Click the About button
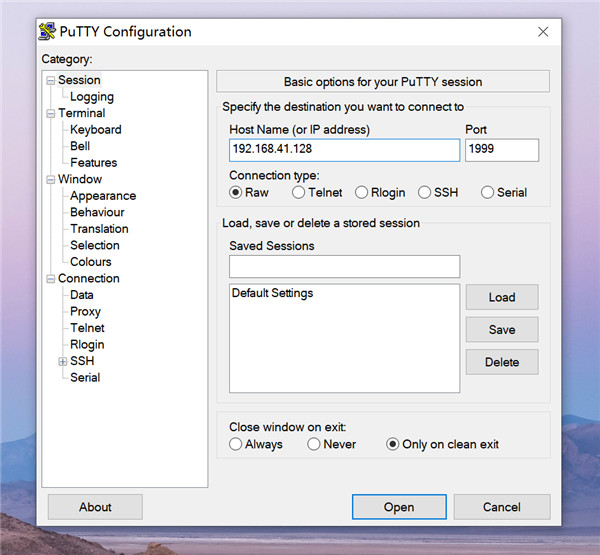 pyautogui.click(x=95, y=507)
